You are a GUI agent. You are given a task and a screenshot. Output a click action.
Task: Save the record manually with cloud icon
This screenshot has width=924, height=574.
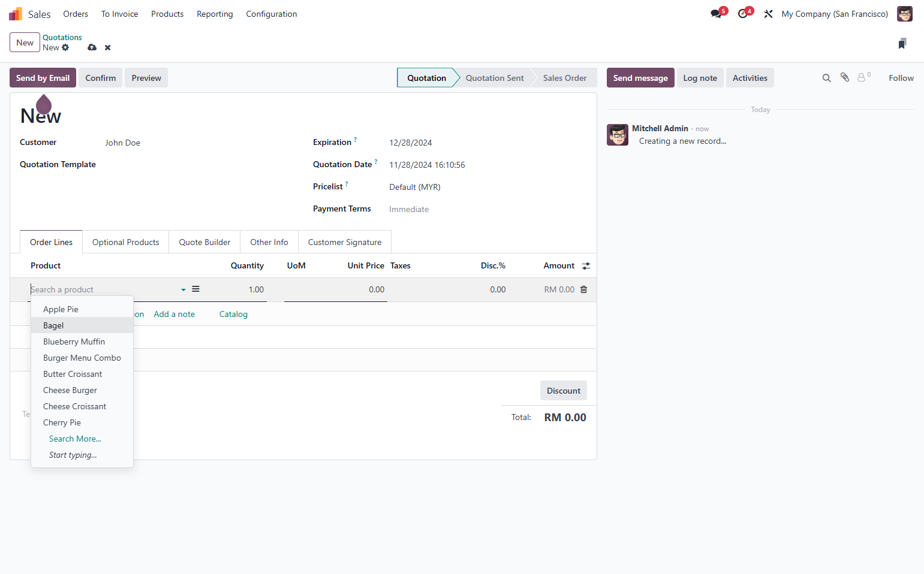pos(92,47)
